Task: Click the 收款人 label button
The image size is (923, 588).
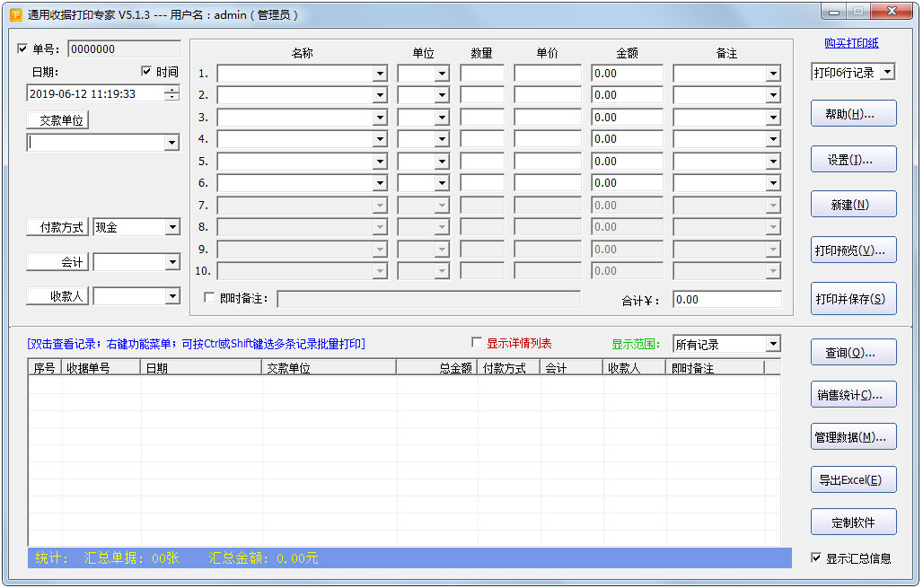Action: [57, 296]
